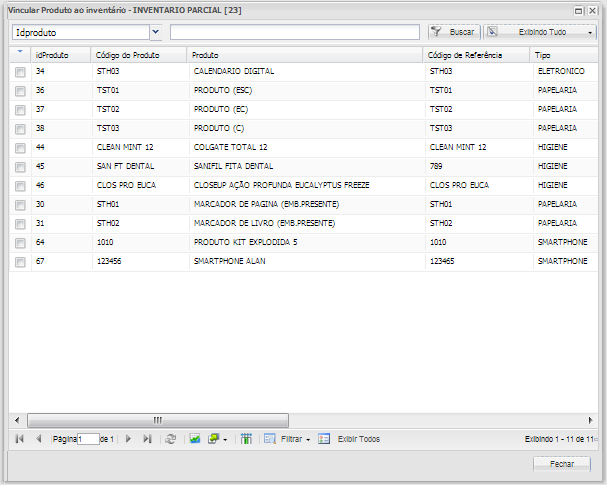Click the search text input field
The width and height of the screenshot is (607, 485).
point(295,32)
